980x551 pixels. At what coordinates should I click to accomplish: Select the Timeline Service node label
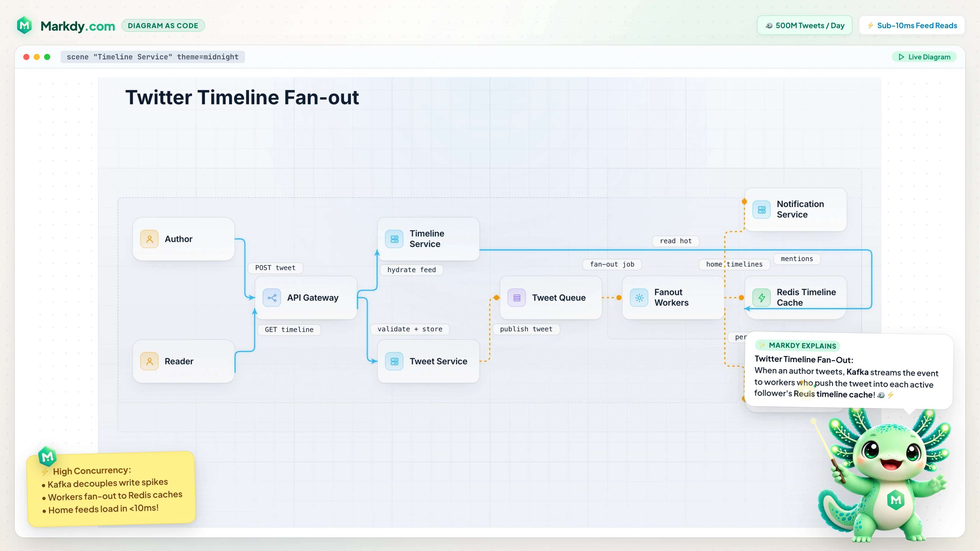(x=427, y=239)
